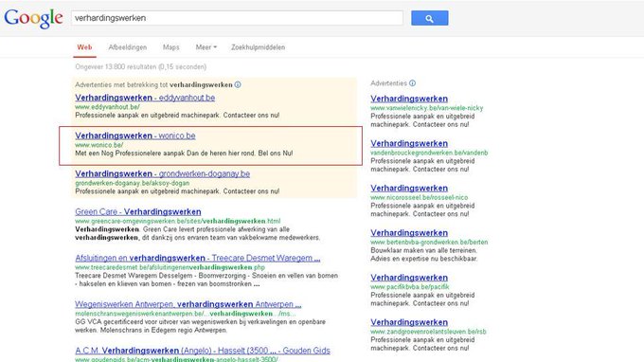Click text 'Met een Nog Professionelere aanpak'
This screenshot has height=362, width=644.
click(x=130, y=154)
